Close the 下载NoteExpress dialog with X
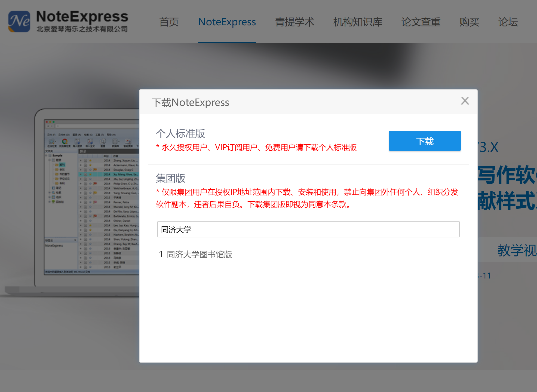This screenshot has height=392, width=537. pyautogui.click(x=465, y=101)
